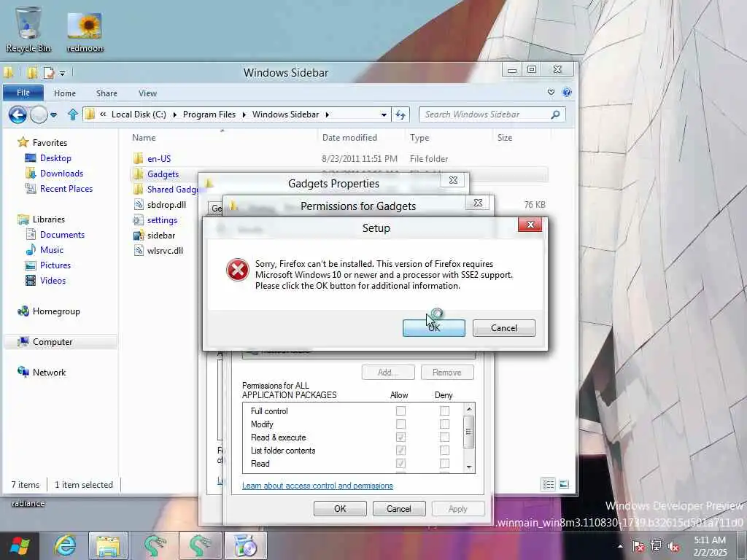Open quick access toolbar dropdown arrow

63,74
